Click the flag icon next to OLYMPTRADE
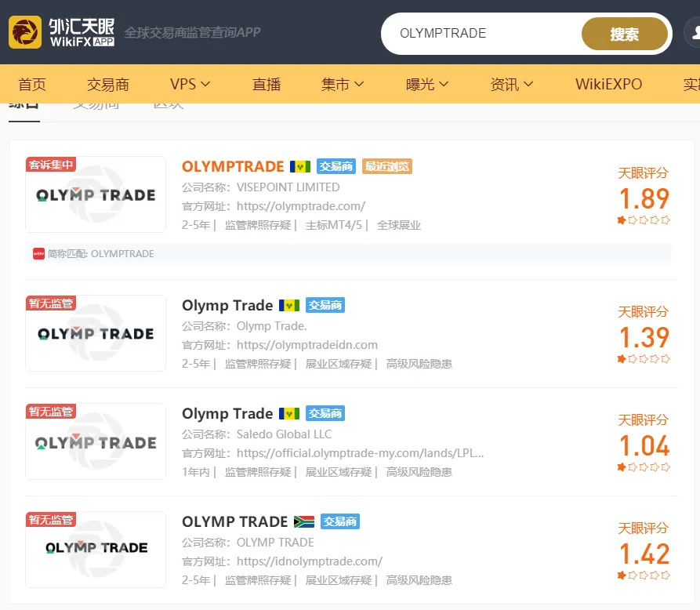 tap(300, 166)
